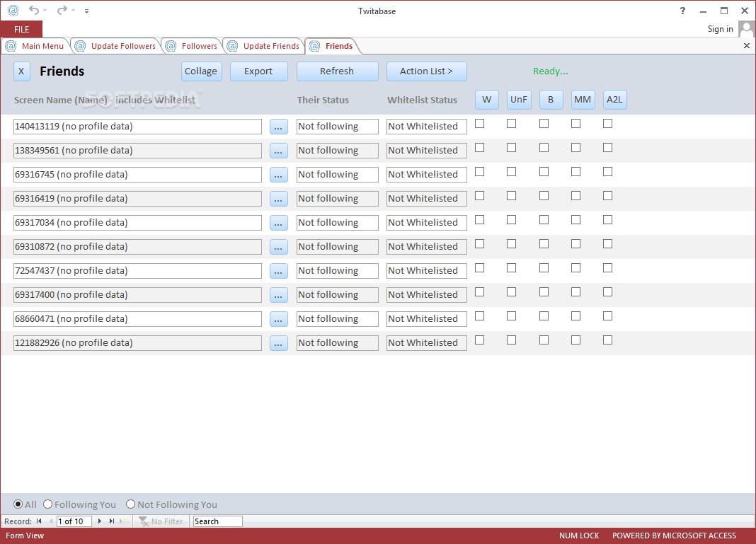Viewport: 756px width, 544px height.
Task: Select the All radio button
Action: 18,504
